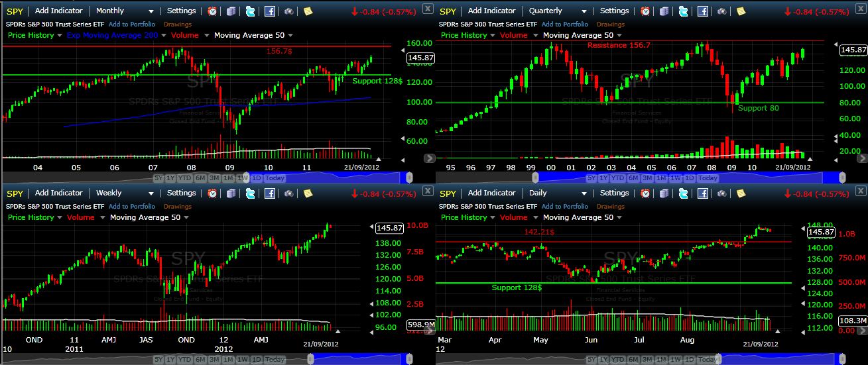Open the alarm clock alert icon in Monthly chart
The width and height of the screenshot is (868, 365).
pyautogui.click(x=212, y=11)
